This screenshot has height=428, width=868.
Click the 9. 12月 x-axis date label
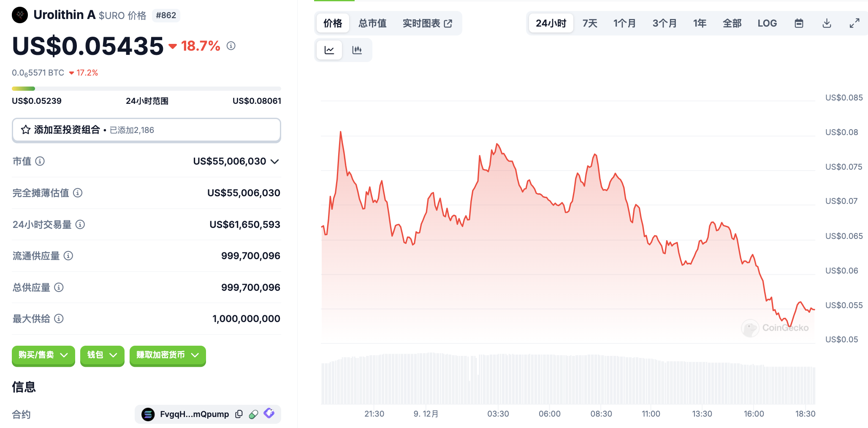click(x=426, y=414)
